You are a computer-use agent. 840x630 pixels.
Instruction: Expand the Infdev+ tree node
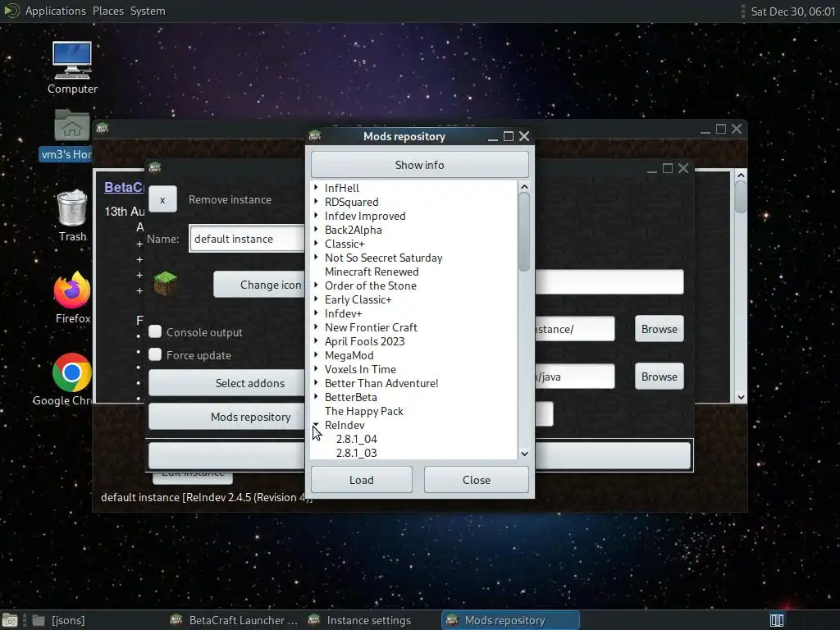click(316, 313)
